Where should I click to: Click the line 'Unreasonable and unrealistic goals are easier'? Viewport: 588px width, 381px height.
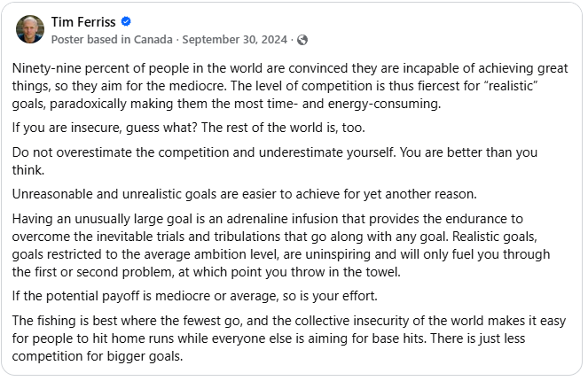point(231,193)
